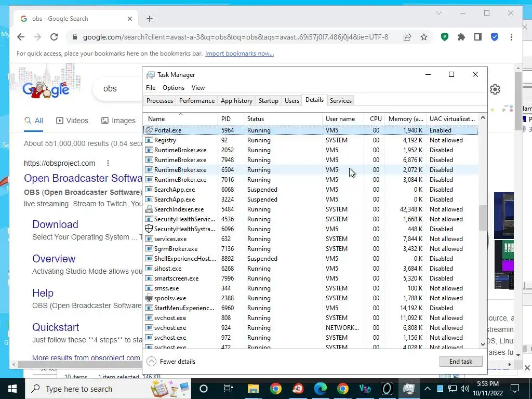Switch to the Services tab

pos(341,101)
